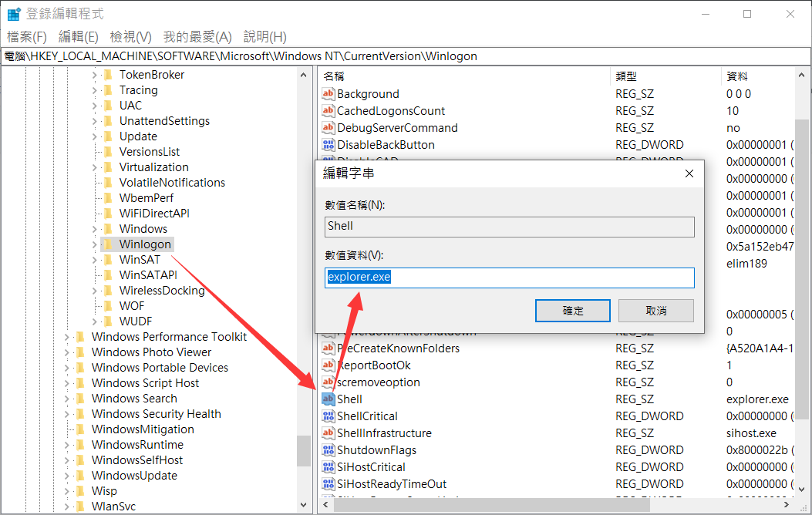Click the ShutdownFlags binary value icon
812x515 pixels.
329,450
